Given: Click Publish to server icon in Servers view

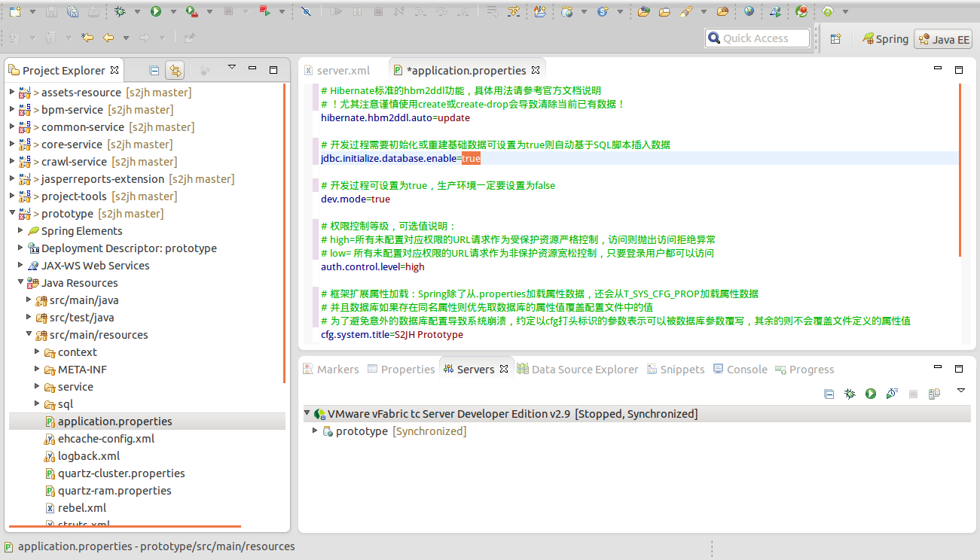Looking at the screenshot, I should click(x=934, y=394).
